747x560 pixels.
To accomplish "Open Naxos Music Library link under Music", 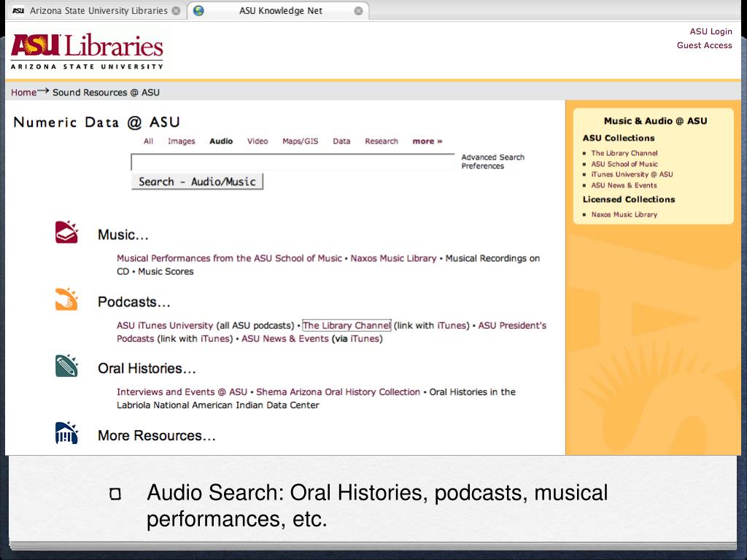I will (393, 258).
